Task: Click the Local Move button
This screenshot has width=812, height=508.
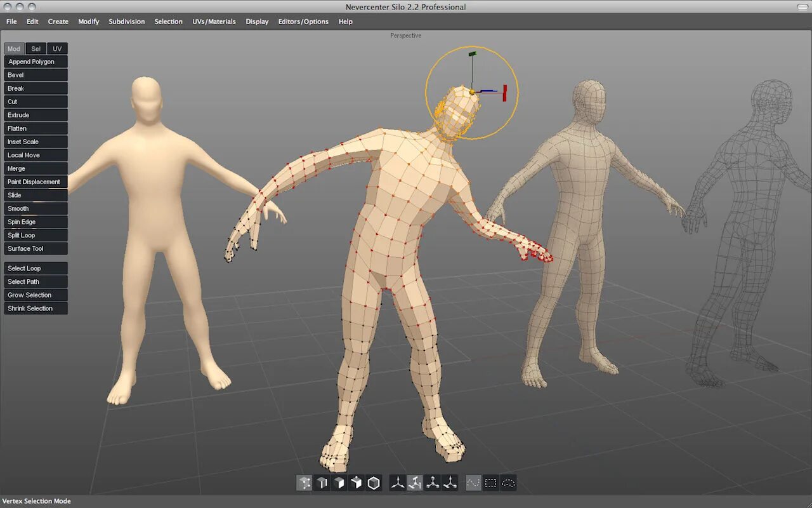Action: (36, 155)
